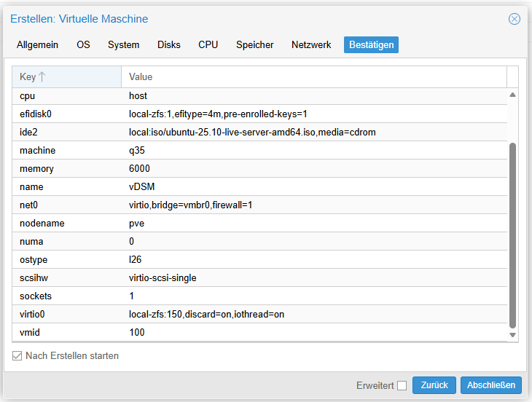Open the OS tab
The height and width of the screenshot is (402, 532).
(x=83, y=45)
